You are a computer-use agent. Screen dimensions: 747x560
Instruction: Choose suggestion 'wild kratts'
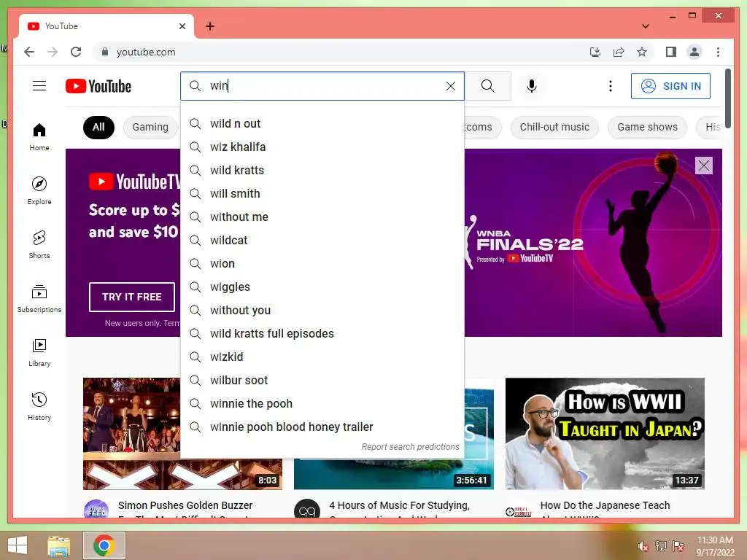(x=322, y=171)
